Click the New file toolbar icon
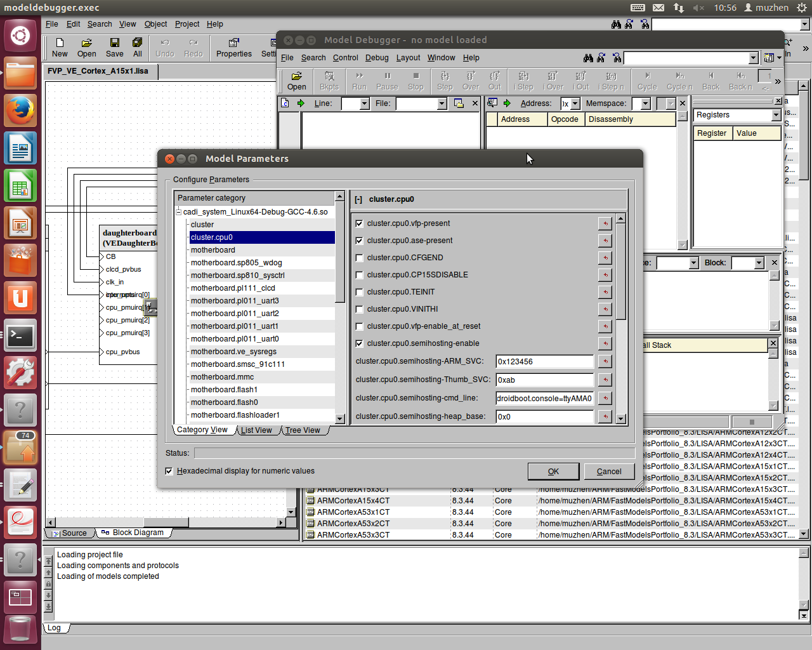Screen dimensions: 812x650 tap(60, 48)
